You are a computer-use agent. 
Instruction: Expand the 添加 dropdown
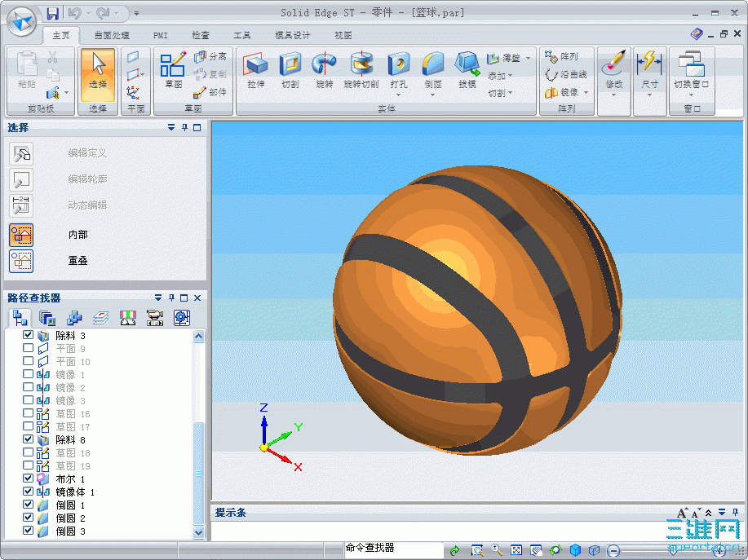point(499,76)
